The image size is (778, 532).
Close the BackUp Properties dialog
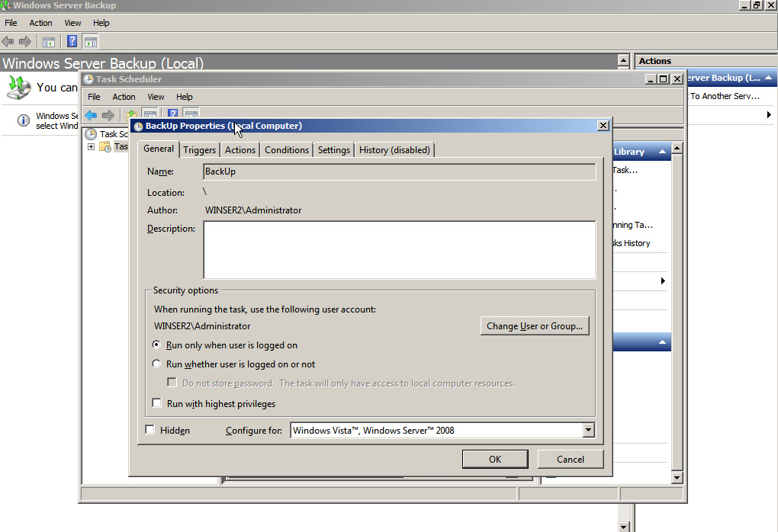(603, 126)
